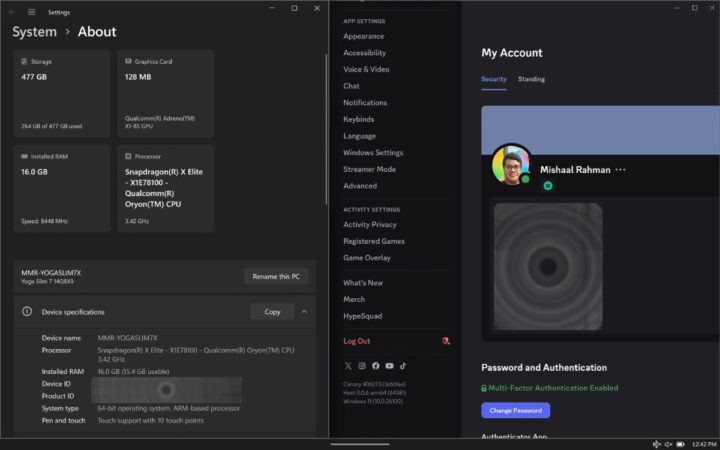Click the Storage card showing 477 GB
The height and width of the screenshot is (450, 720).
[62, 93]
